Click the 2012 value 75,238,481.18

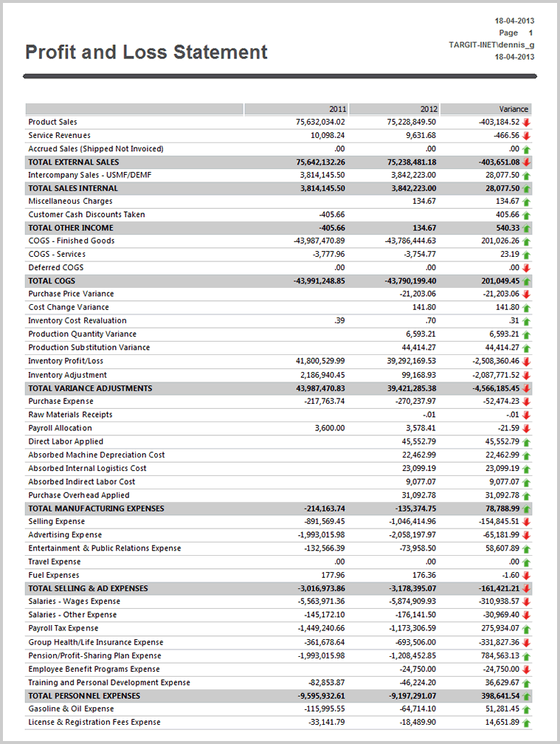[x=412, y=162]
